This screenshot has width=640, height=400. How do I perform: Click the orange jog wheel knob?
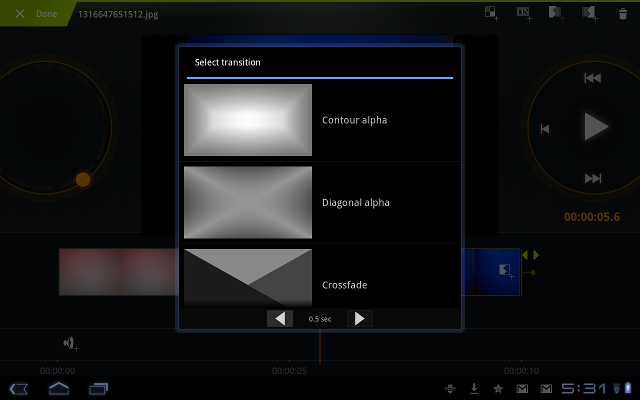click(x=83, y=180)
